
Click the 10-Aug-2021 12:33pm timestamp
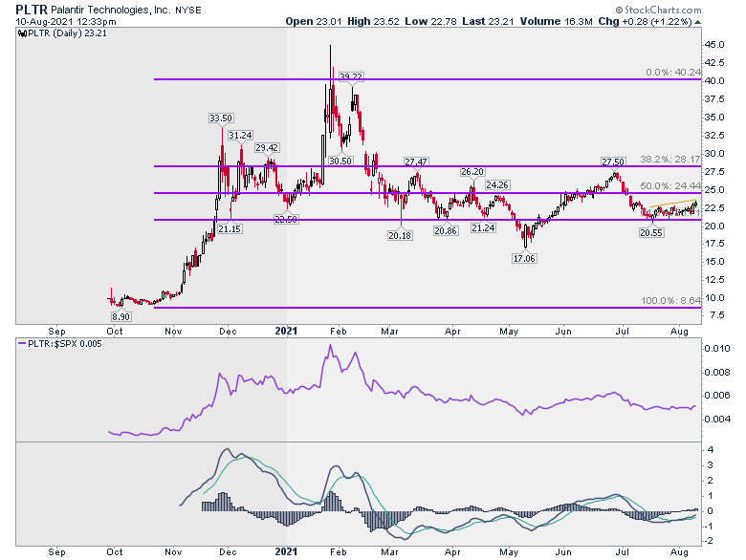coord(66,22)
